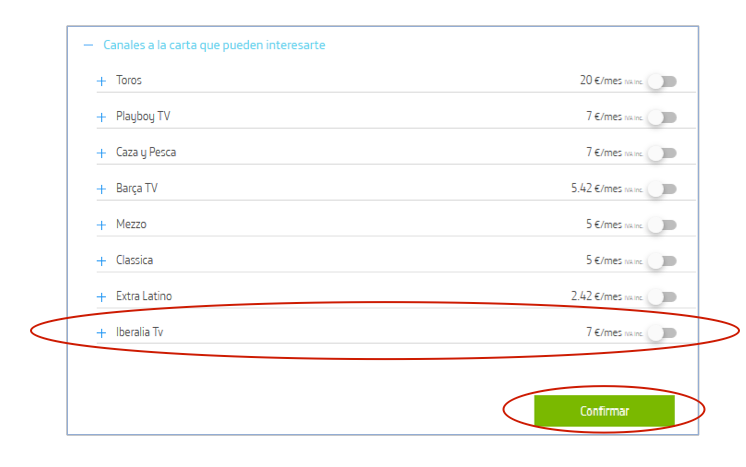Toggle the Classica channel switch

pos(661,261)
